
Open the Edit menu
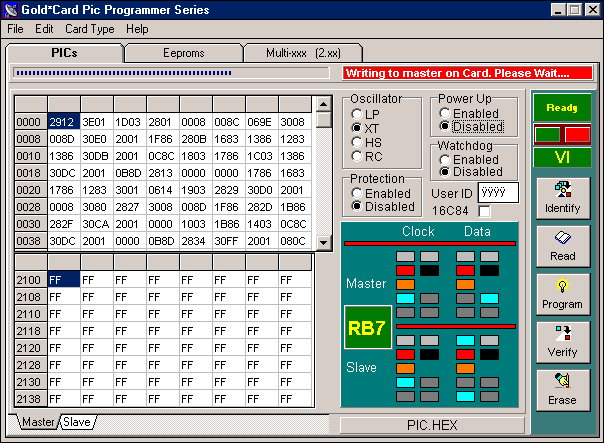[x=44, y=29]
